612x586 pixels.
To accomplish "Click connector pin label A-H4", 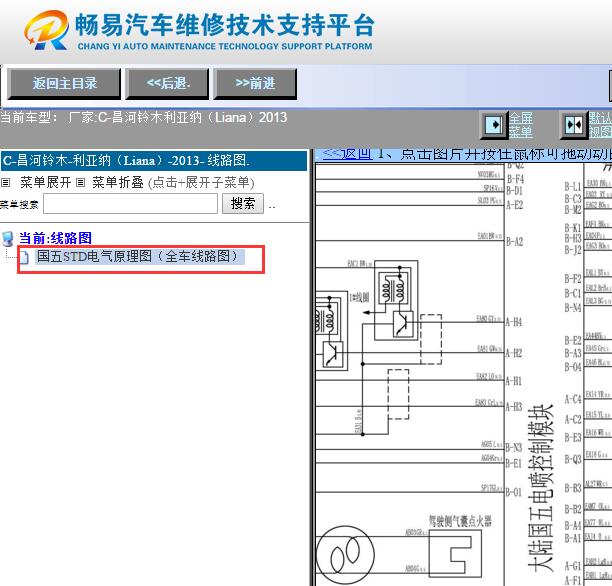I will tap(514, 322).
